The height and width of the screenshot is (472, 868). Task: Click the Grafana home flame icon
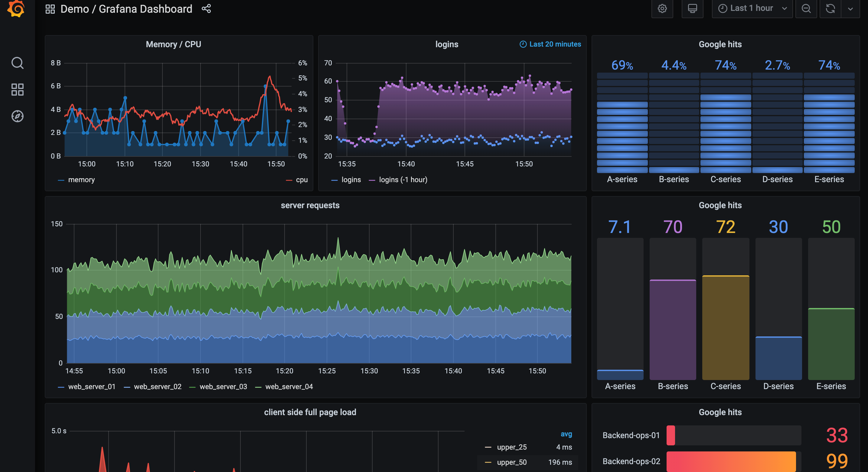tap(16, 9)
